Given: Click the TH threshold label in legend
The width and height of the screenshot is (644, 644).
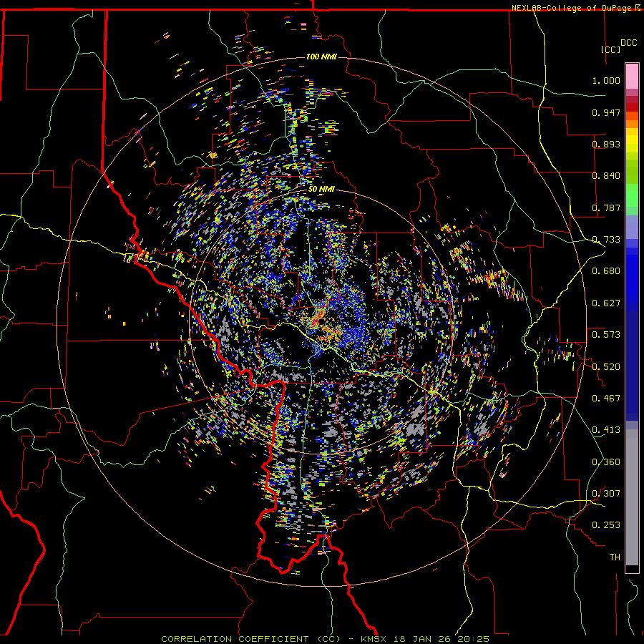Looking at the screenshot, I should (x=615, y=557).
